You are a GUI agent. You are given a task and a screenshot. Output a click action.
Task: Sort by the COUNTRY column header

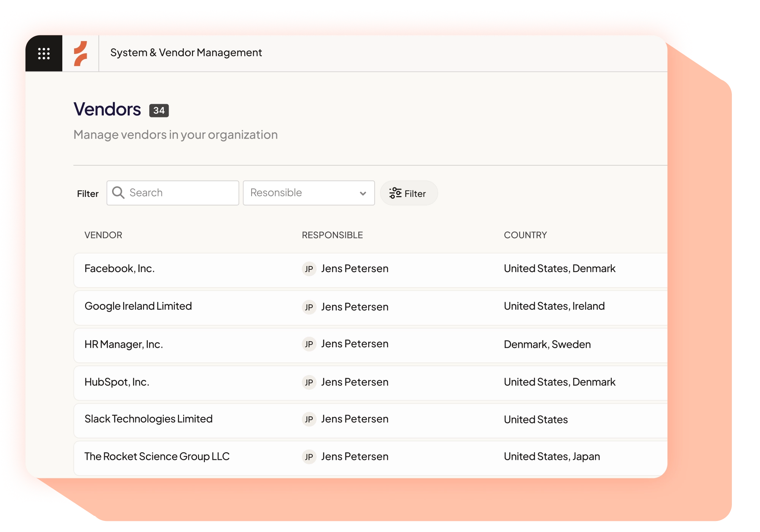pyautogui.click(x=525, y=235)
